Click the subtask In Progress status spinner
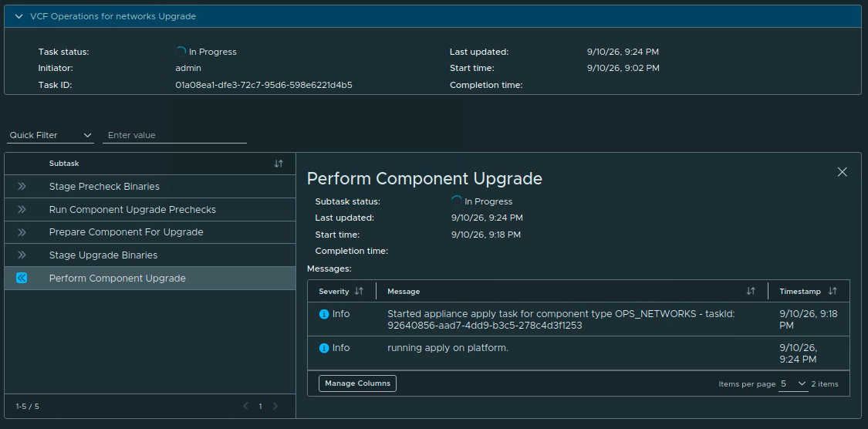The image size is (868, 429). [x=457, y=201]
